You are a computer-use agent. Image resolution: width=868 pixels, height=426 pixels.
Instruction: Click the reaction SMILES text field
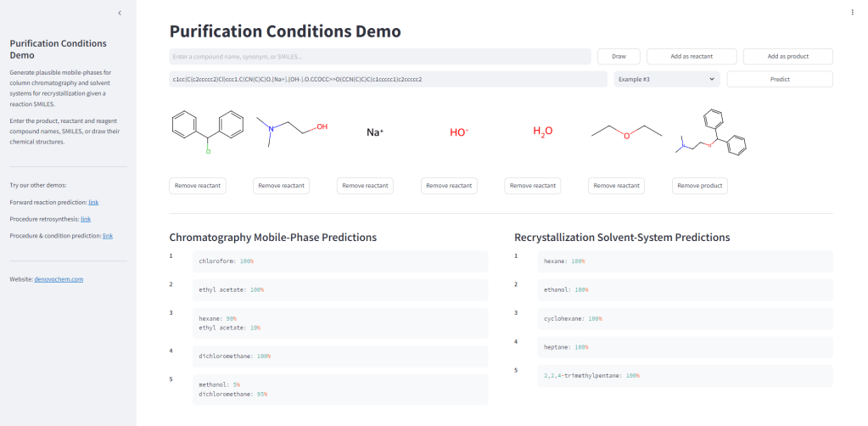click(x=388, y=79)
